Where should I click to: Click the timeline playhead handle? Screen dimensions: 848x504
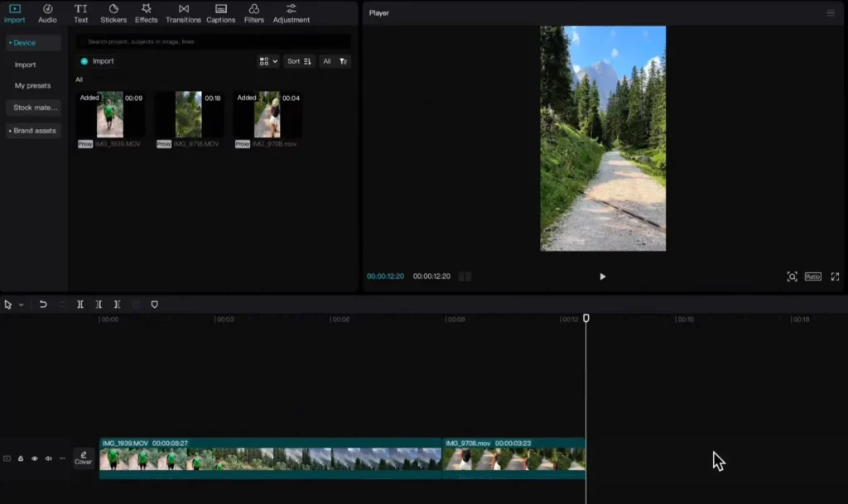tap(585, 319)
